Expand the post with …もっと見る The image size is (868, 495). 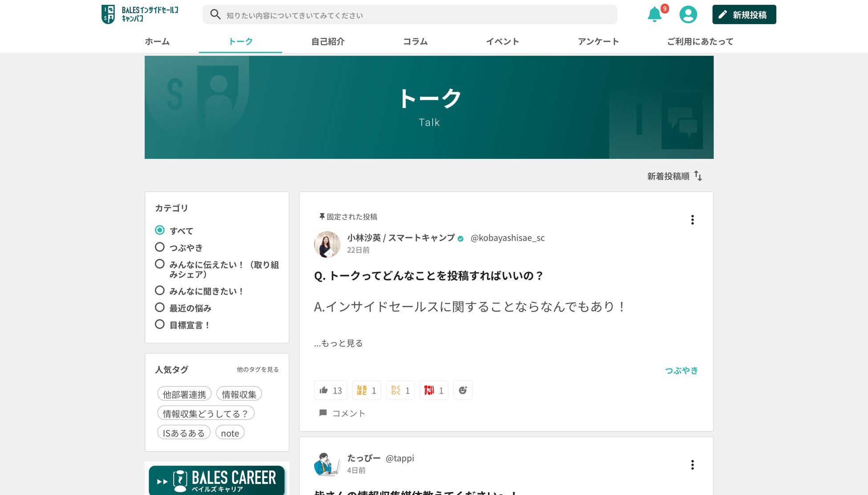338,343
